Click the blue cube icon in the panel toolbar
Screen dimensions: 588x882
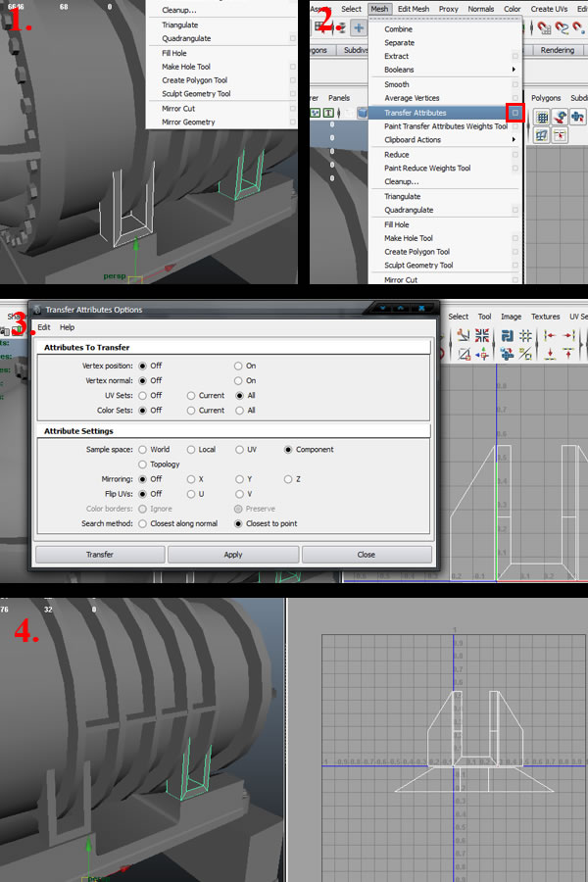click(363, 113)
